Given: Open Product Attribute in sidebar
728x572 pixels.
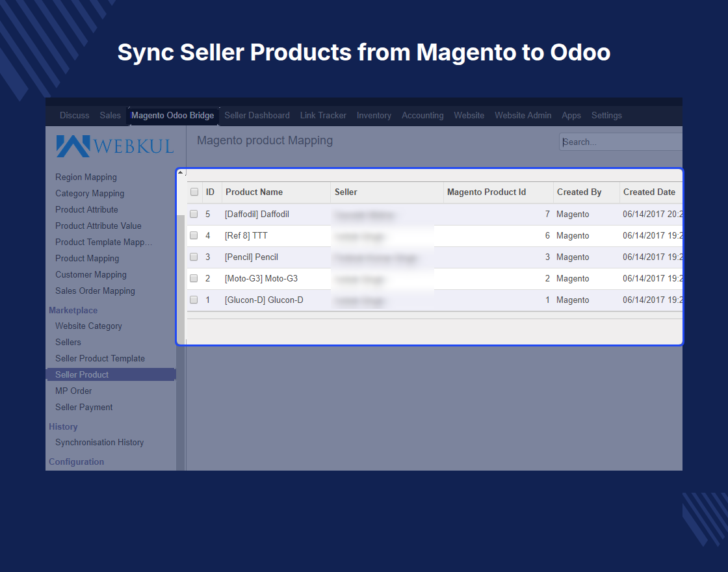Looking at the screenshot, I should tap(86, 209).
